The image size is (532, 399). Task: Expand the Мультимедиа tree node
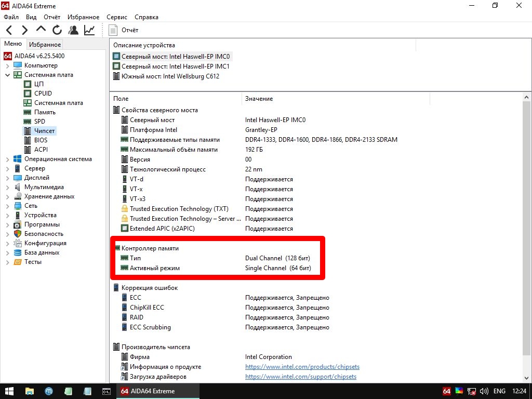click(7, 187)
